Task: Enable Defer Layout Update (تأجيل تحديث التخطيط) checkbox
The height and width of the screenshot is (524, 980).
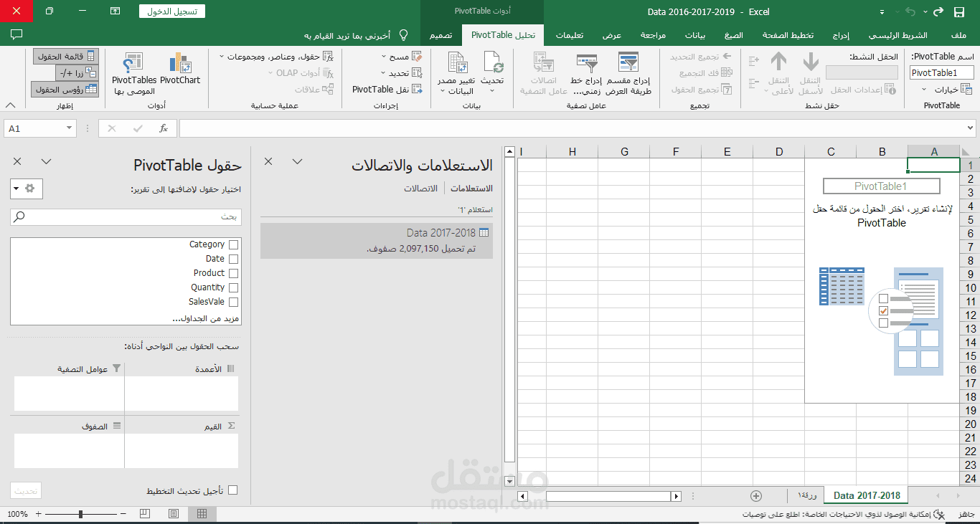Action: (232, 490)
